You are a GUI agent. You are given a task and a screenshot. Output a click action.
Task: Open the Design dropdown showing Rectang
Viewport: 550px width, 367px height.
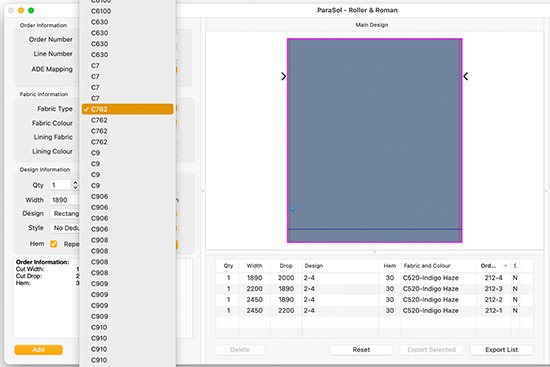[x=65, y=213]
